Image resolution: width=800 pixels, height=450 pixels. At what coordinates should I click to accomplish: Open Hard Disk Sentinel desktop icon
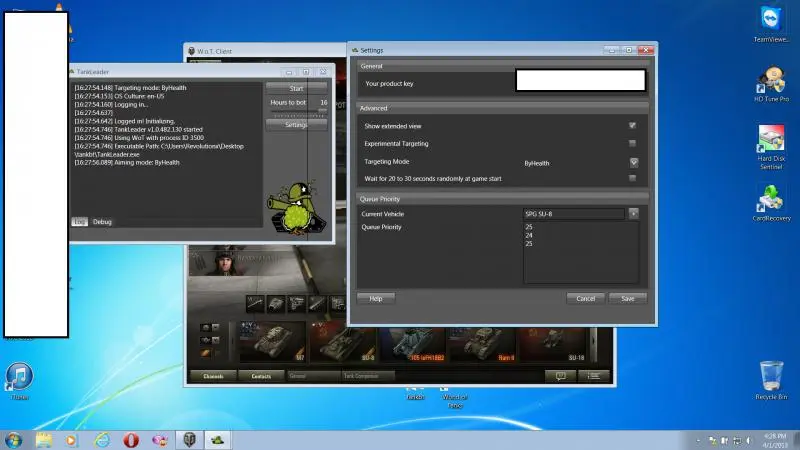pyautogui.click(x=771, y=147)
